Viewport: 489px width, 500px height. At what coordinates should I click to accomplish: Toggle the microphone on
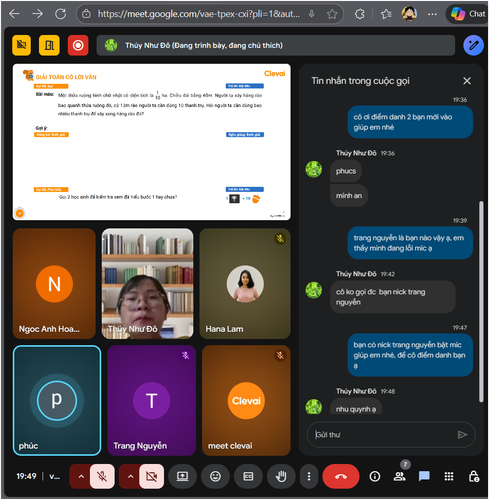pyautogui.click(x=102, y=476)
